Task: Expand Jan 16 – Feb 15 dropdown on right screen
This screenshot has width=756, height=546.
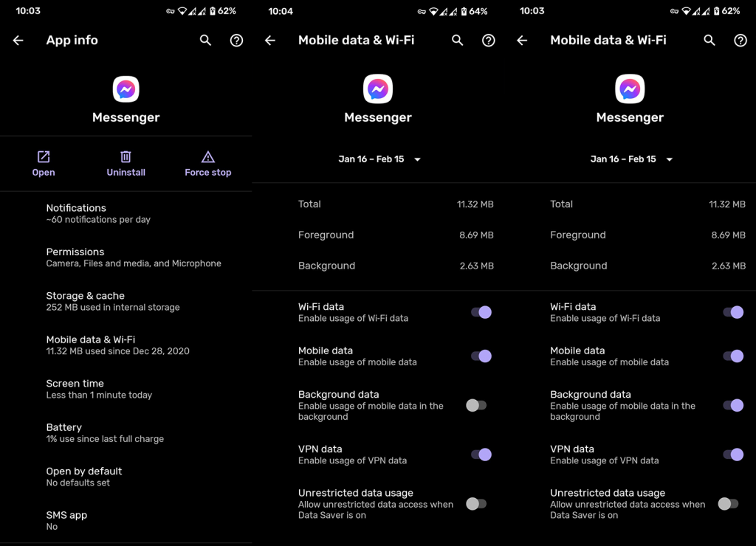Action: click(631, 159)
